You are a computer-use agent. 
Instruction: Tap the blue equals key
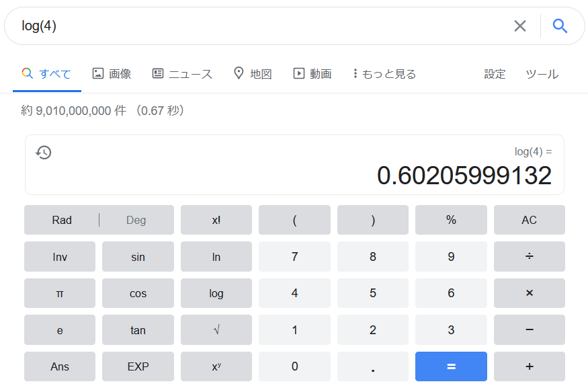(x=451, y=366)
